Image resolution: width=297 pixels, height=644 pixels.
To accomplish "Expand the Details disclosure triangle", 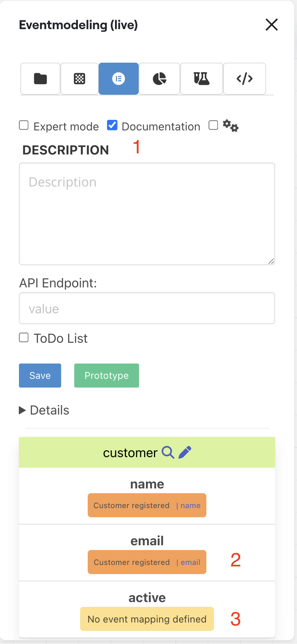I will pos(23,410).
